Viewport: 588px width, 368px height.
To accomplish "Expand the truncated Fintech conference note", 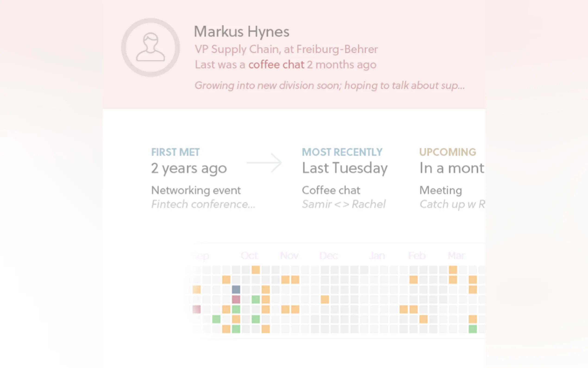I will click(203, 204).
